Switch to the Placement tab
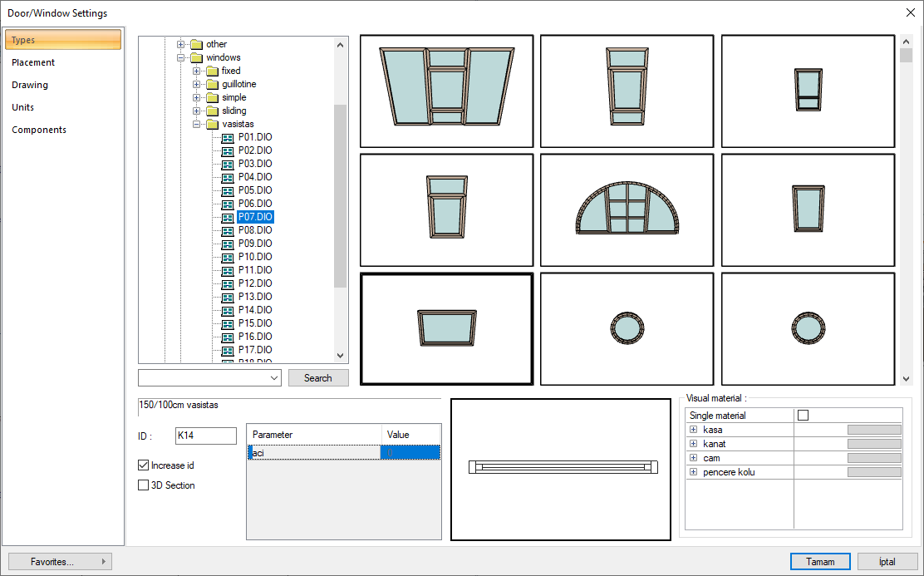924x576 pixels. (33, 62)
